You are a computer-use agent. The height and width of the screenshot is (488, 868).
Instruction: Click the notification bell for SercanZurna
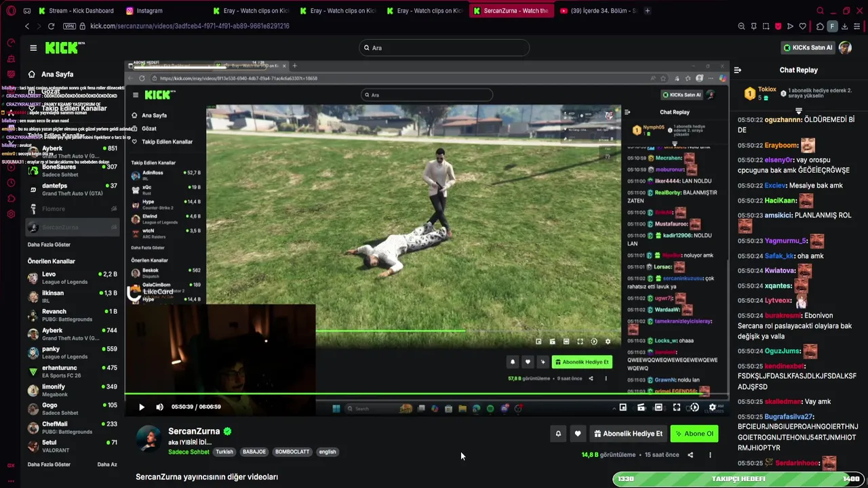coord(558,434)
